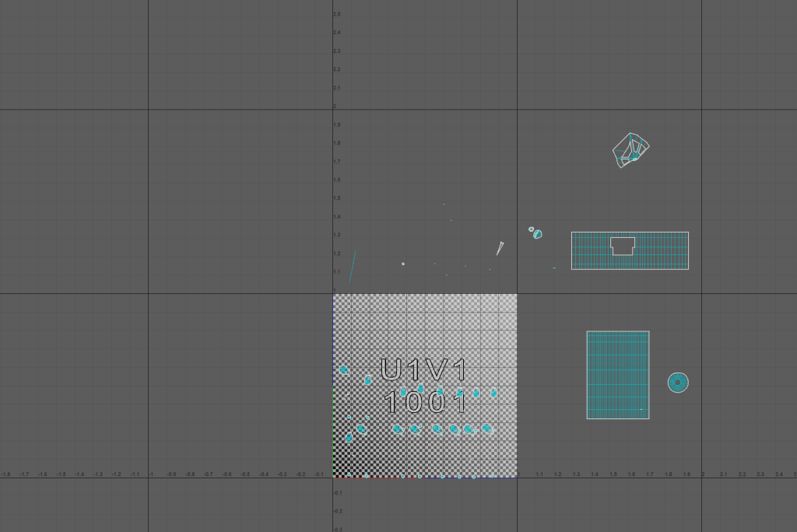
Task: Select the small round dot shell near the diagonal line
Action: click(x=403, y=264)
